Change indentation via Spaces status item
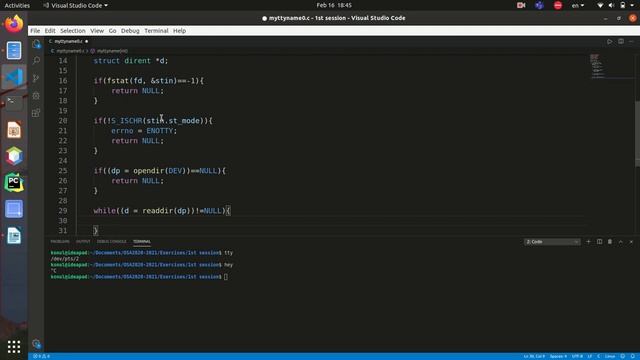 click(558, 356)
